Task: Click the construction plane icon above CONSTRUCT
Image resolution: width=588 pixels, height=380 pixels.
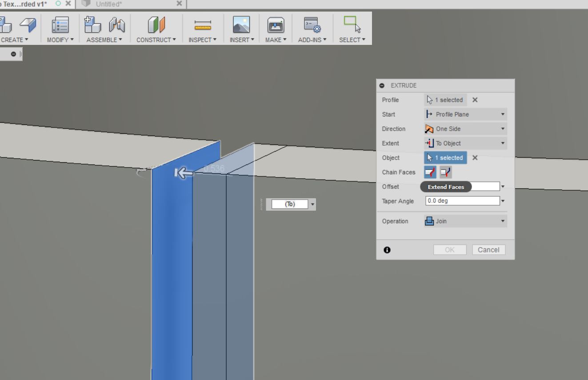Action: click(x=156, y=25)
